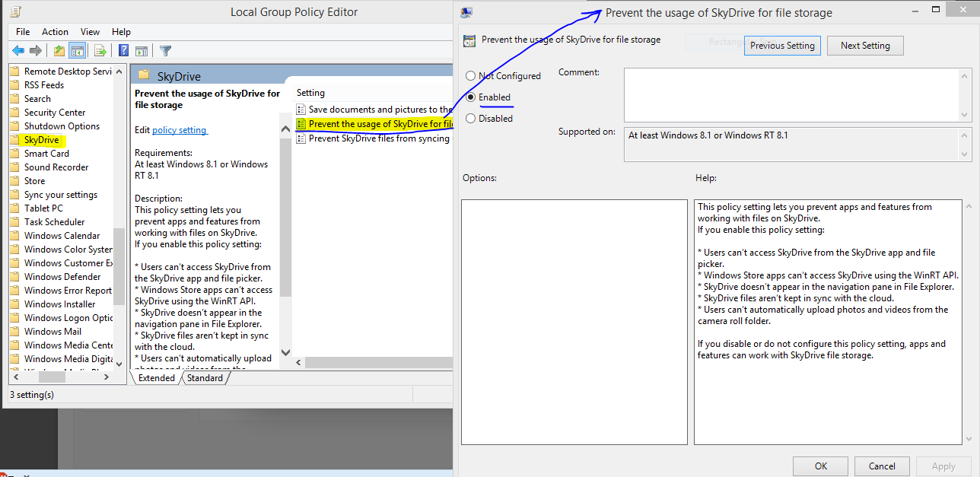This screenshot has height=477, width=980.
Task: Click left arrow of settings list scrollbar
Action: click(298, 363)
